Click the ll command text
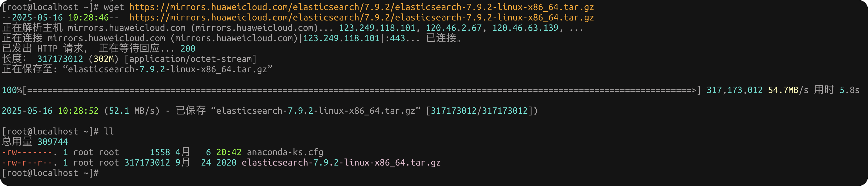Screen dimensions: 868x186 (x=109, y=132)
